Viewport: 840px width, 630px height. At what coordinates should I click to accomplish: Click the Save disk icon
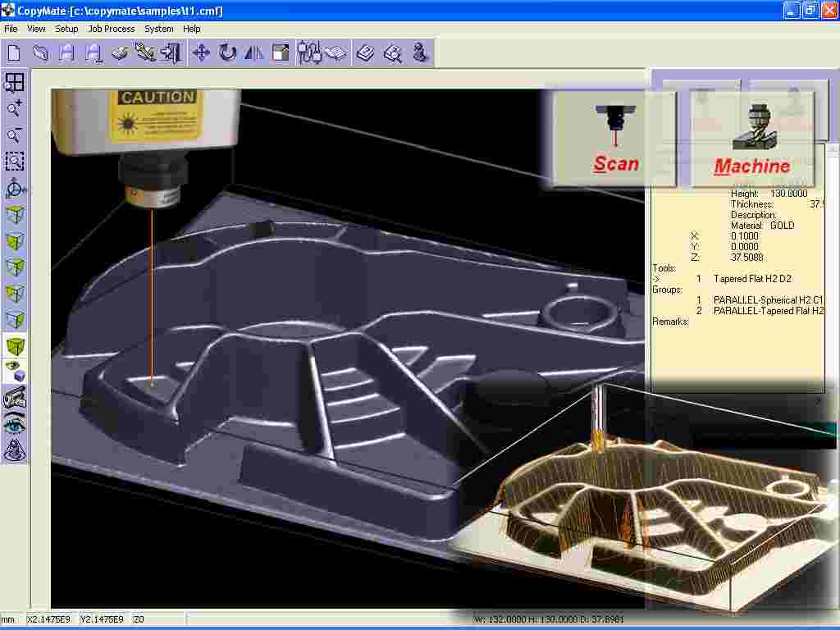click(67, 53)
